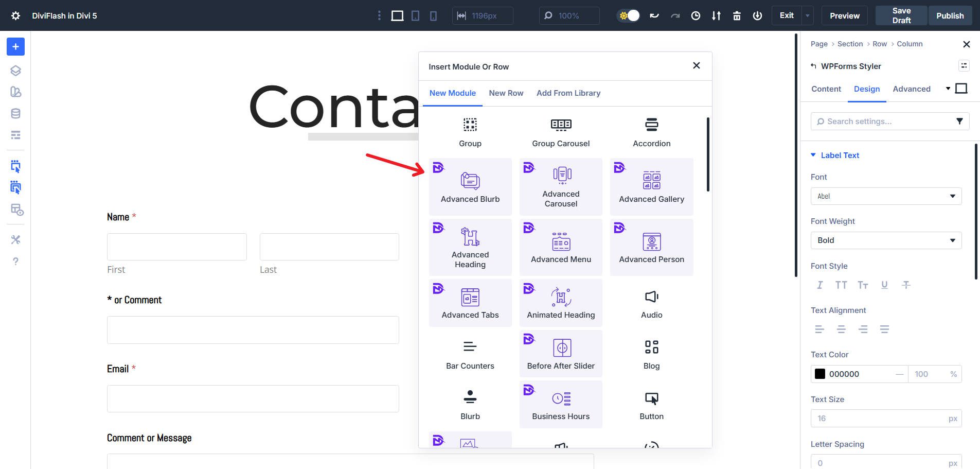The image size is (980, 469).
Task: Open the Font Weight dropdown set to Bold
Action: pos(885,240)
